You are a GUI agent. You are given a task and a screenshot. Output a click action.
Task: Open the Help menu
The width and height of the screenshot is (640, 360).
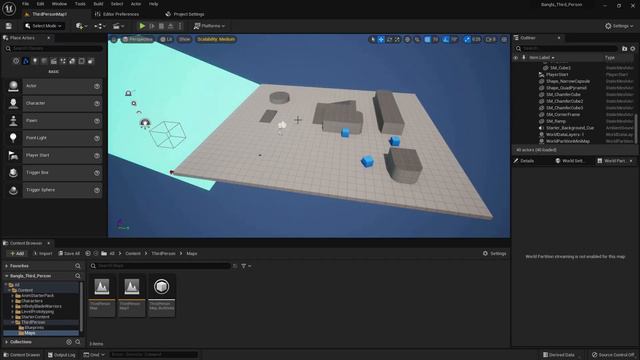(x=153, y=4)
